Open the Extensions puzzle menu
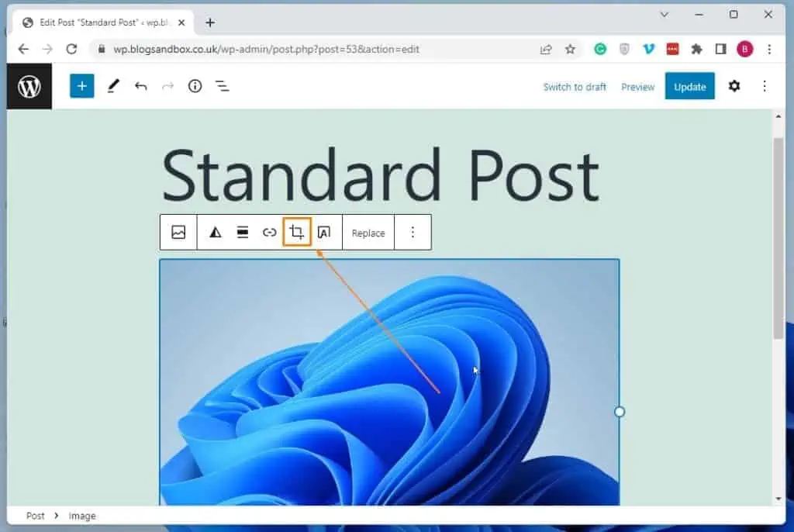 click(x=697, y=49)
